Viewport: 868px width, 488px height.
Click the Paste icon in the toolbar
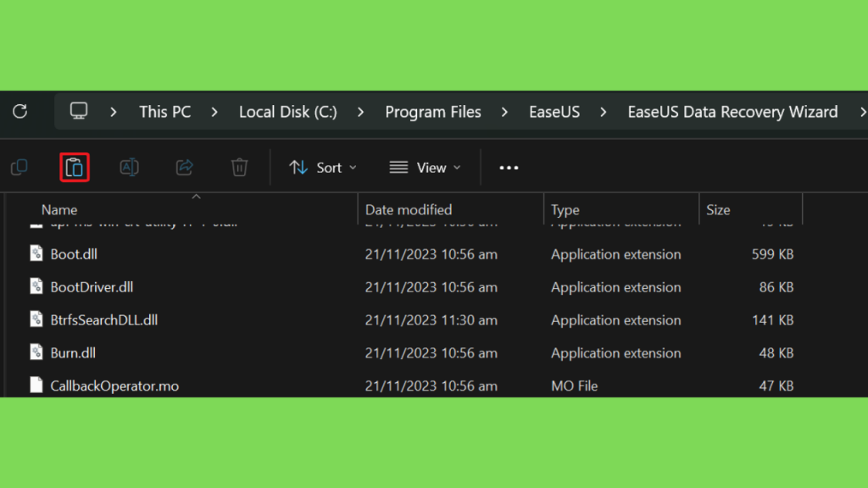75,167
